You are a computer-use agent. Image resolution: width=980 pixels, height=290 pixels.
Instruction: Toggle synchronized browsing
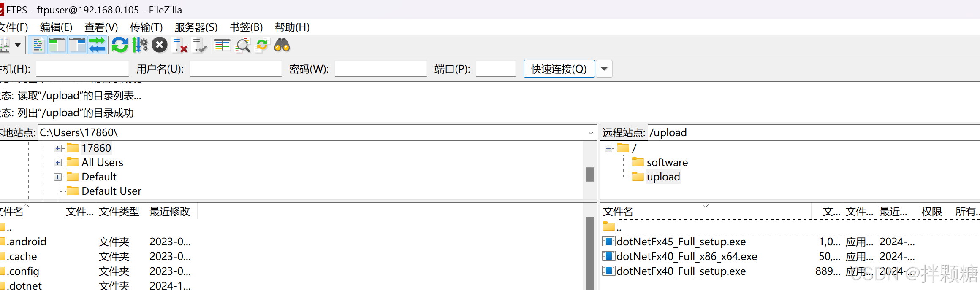coord(262,45)
